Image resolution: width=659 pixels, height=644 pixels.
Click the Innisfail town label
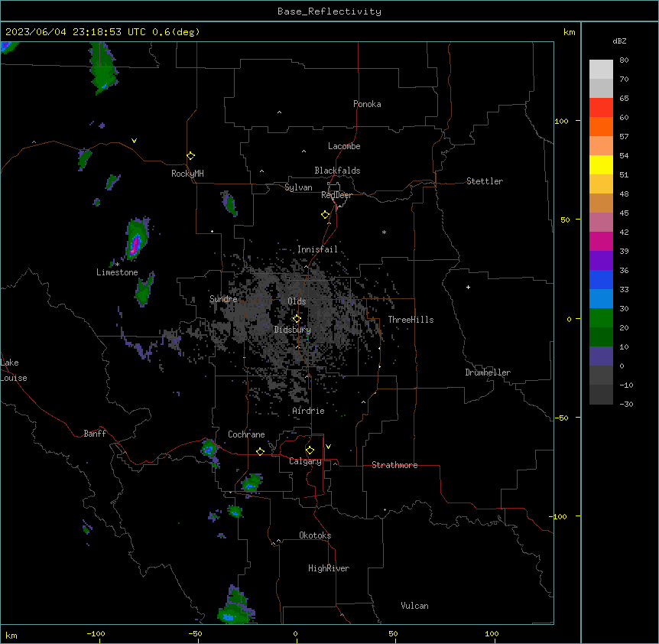point(317,249)
